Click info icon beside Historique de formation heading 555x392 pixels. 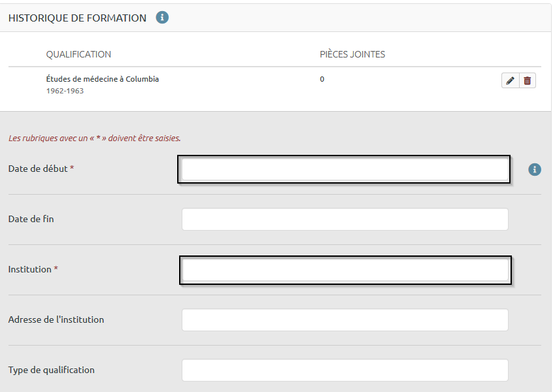[x=162, y=18]
